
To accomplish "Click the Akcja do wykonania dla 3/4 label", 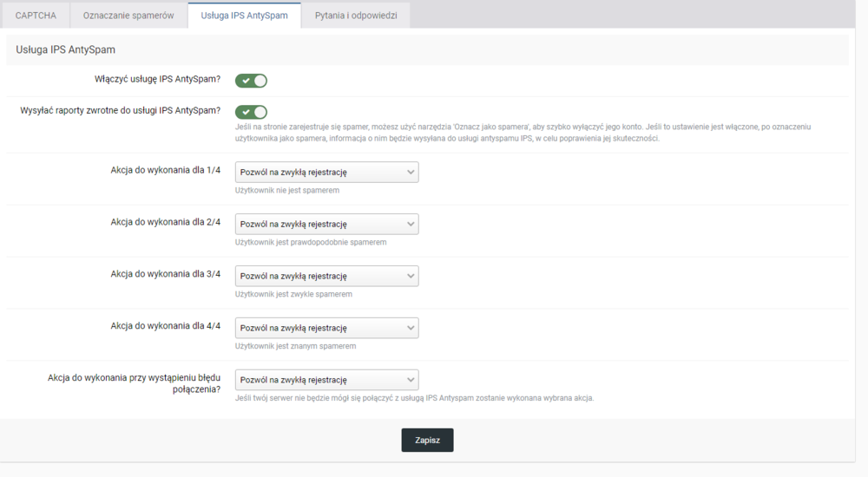I will point(165,274).
